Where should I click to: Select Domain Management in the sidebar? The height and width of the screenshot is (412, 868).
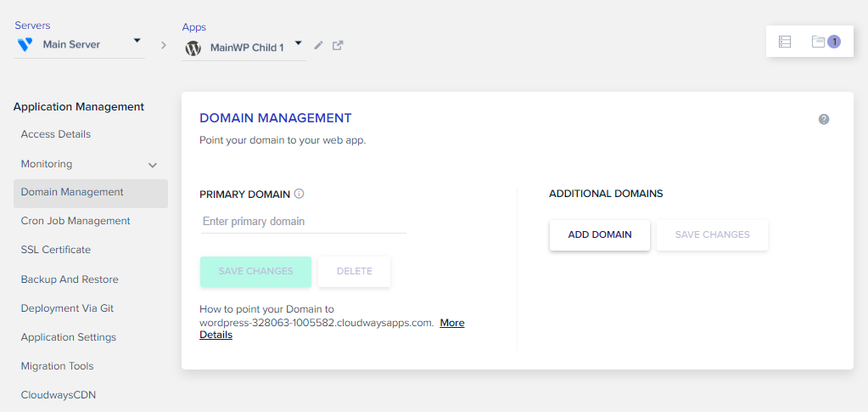[x=91, y=193]
